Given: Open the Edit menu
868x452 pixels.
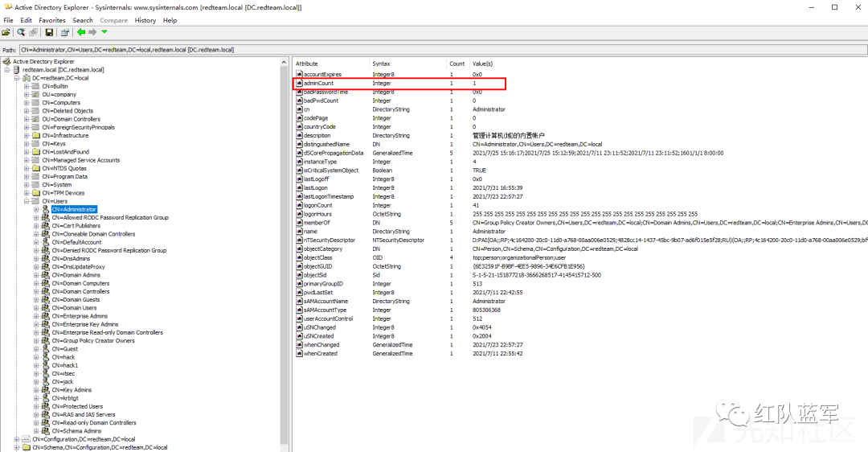Looking at the screenshot, I should (x=26, y=20).
